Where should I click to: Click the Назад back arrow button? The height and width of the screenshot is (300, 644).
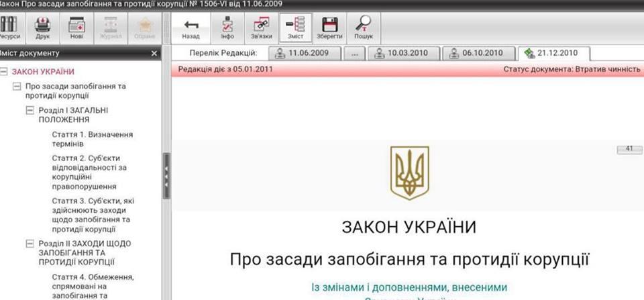[x=191, y=28]
